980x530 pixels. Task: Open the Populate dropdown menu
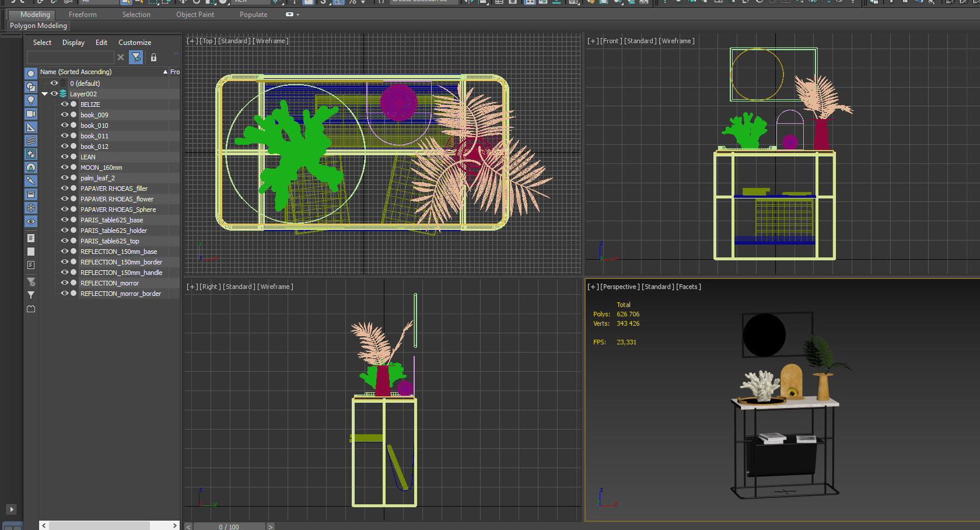tap(253, 14)
